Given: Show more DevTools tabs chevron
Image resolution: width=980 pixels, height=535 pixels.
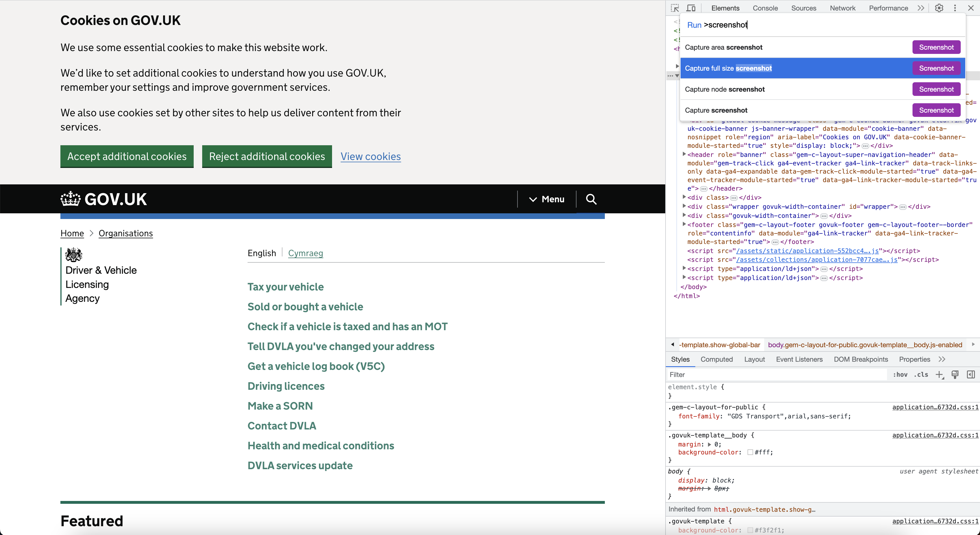Looking at the screenshot, I should [x=921, y=8].
